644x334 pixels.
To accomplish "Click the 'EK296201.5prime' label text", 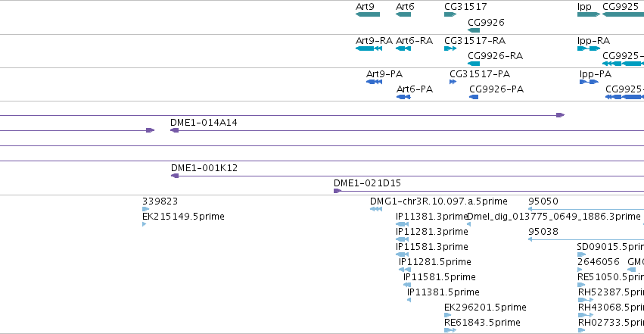I will pyautogui.click(x=485, y=307).
